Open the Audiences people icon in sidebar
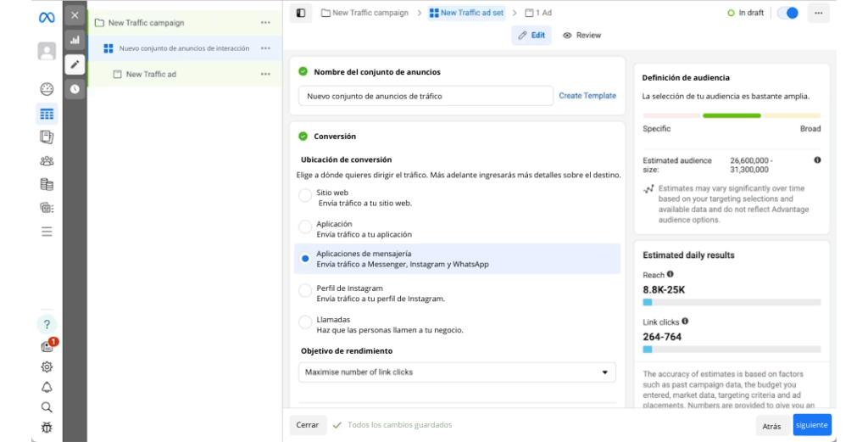 point(47,160)
